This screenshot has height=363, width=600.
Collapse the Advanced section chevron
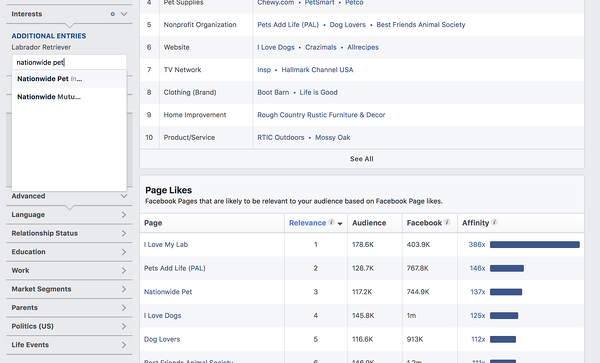click(x=124, y=196)
